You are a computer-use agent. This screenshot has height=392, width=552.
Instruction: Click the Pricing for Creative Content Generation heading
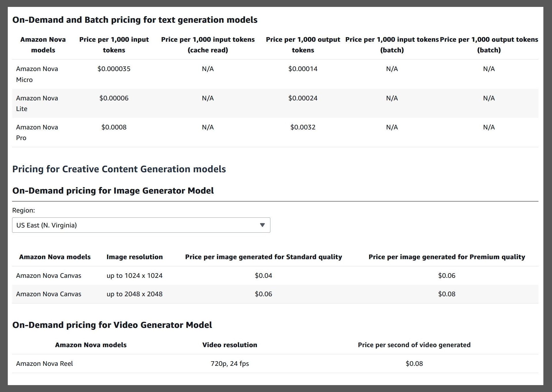pyautogui.click(x=119, y=169)
